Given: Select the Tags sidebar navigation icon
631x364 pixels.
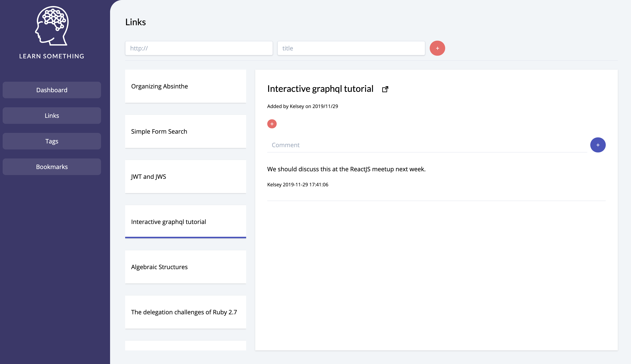Looking at the screenshot, I should pyautogui.click(x=51, y=141).
